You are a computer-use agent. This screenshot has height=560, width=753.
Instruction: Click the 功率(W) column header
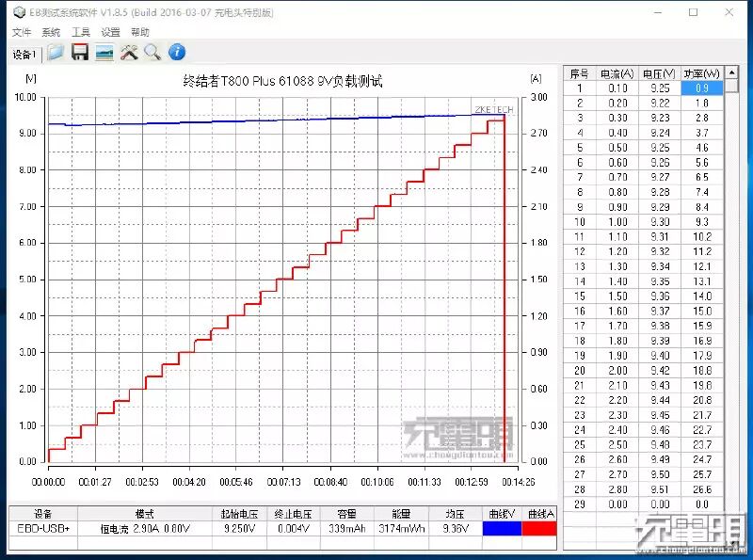point(701,73)
